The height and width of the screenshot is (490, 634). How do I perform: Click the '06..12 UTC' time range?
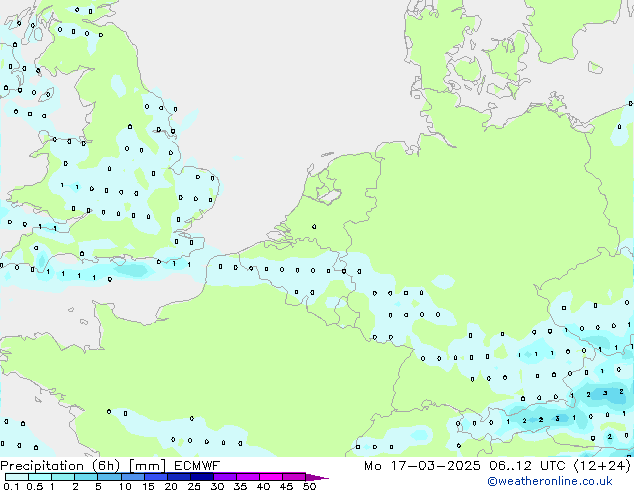(527, 466)
